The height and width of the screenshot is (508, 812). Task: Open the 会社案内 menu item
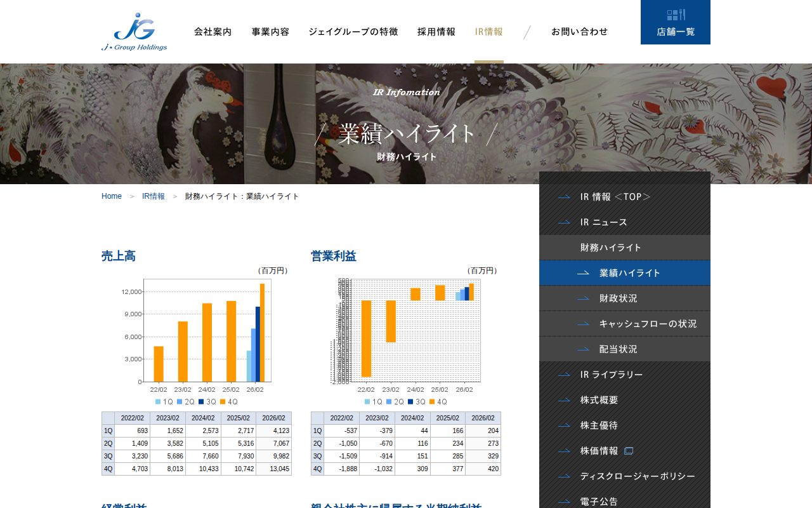pos(213,32)
